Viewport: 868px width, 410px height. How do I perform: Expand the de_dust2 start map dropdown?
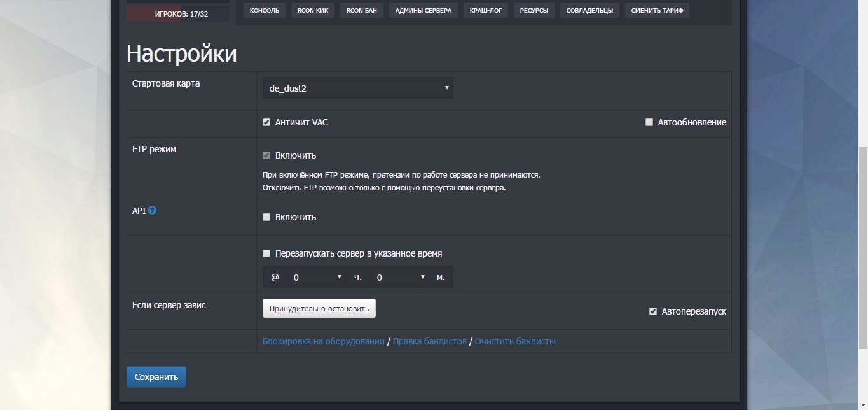click(x=358, y=88)
